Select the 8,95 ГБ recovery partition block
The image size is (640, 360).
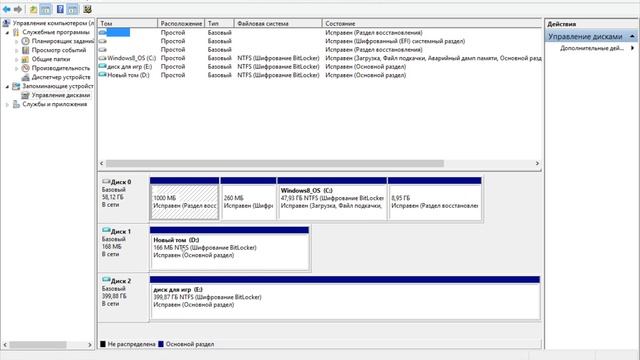click(x=435, y=199)
